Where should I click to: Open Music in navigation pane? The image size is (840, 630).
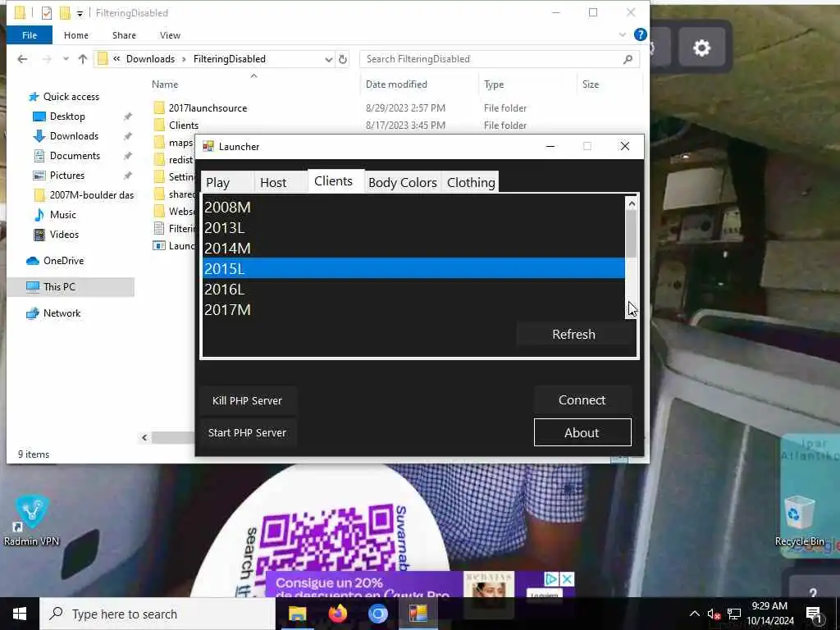tap(62, 215)
